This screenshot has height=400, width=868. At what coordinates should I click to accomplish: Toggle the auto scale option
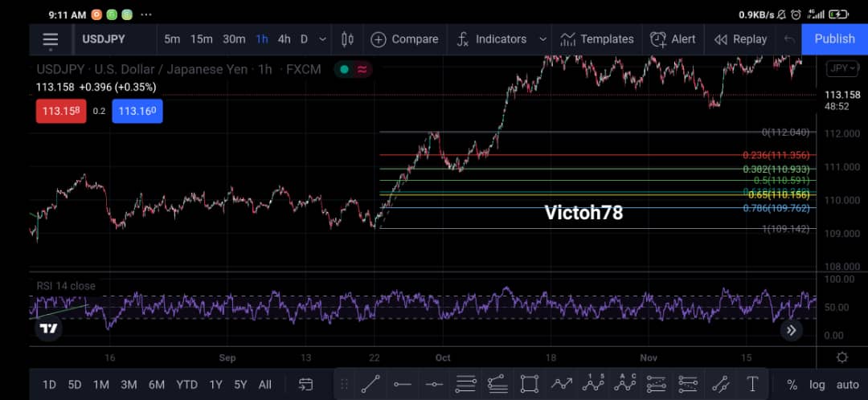click(x=847, y=385)
